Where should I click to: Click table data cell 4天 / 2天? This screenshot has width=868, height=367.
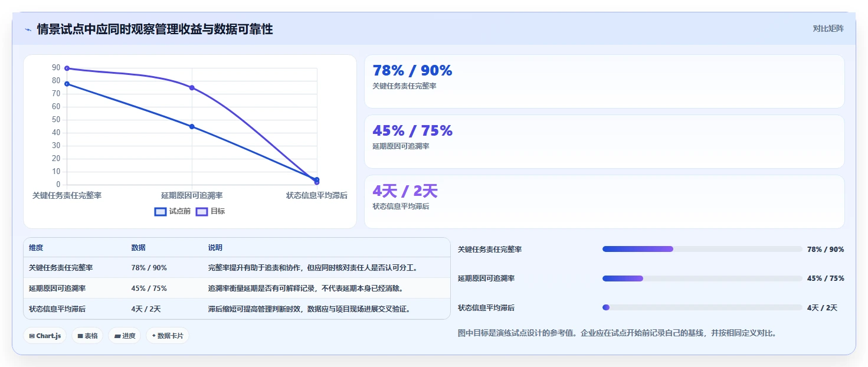(146, 309)
